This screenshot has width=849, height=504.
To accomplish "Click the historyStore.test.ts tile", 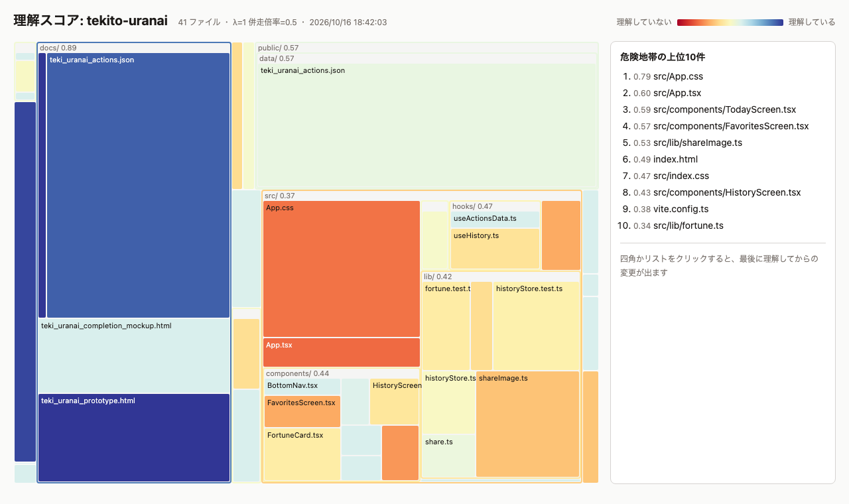I will click(536, 326).
